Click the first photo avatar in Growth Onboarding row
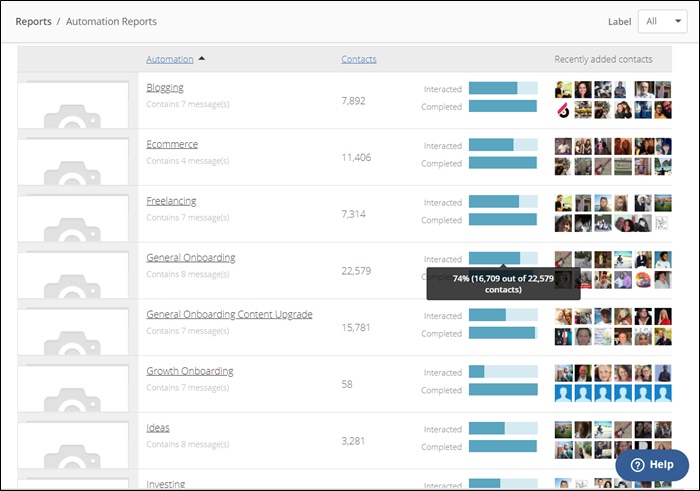This screenshot has height=491, width=700. [x=563, y=373]
